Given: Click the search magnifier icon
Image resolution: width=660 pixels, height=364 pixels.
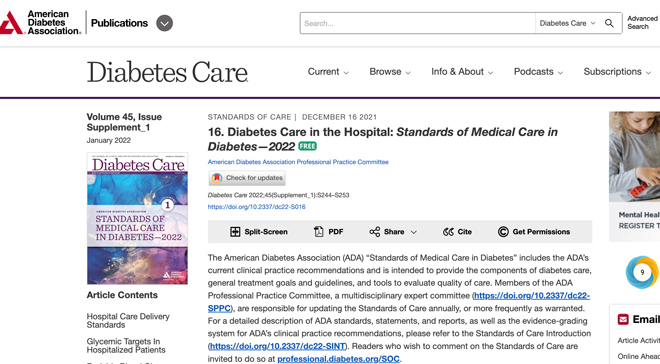Looking at the screenshot, I should 609,23.
